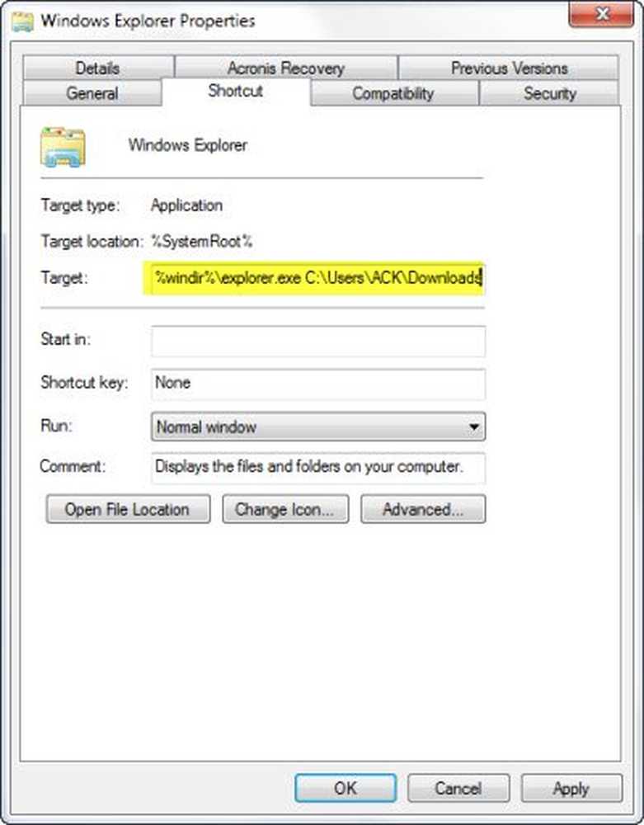Select the Previous Versions tab
The width and height of the screenshot is (644, 825).
pyautogui.click(x=509, y=68)
